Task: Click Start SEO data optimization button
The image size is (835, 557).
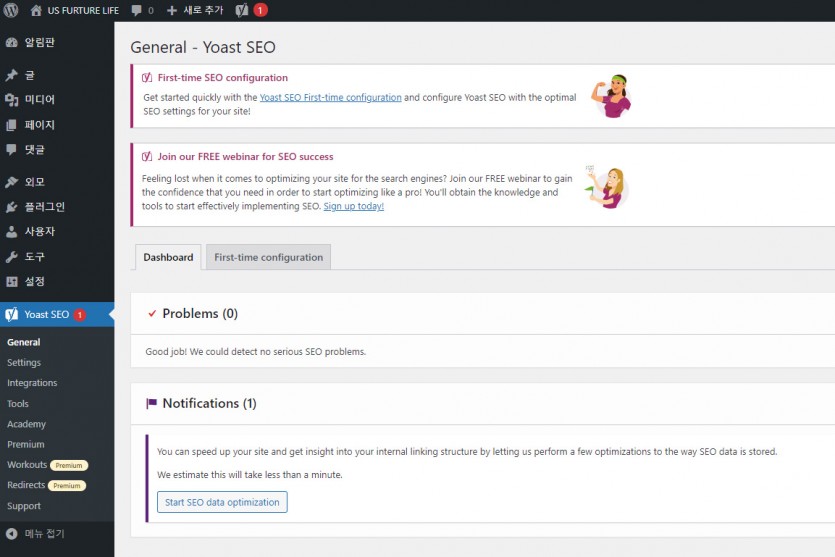Action: [222, 502]
